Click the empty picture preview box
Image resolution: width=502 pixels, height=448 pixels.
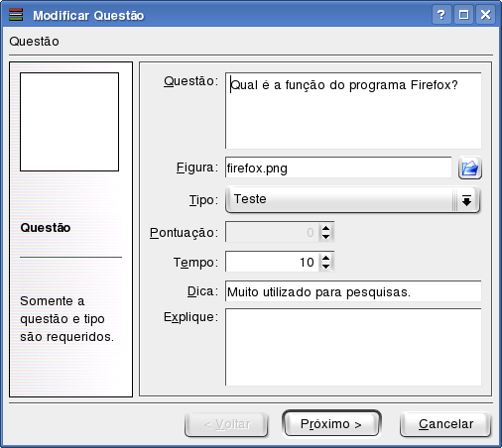69,122
